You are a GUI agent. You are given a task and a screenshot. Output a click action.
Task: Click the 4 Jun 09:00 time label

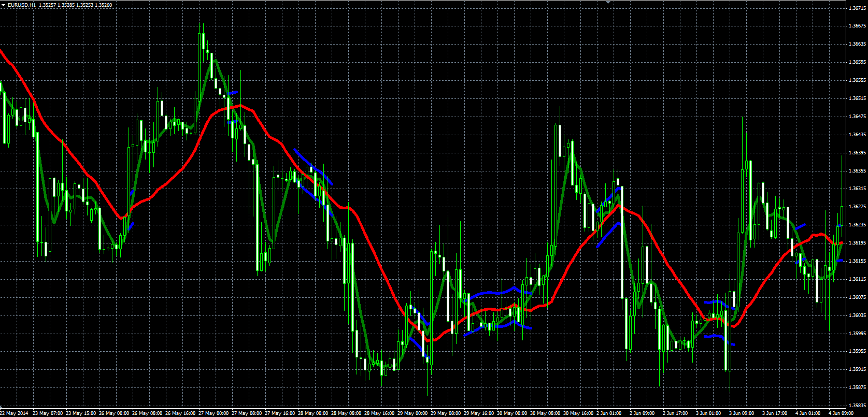click(842, 413)
